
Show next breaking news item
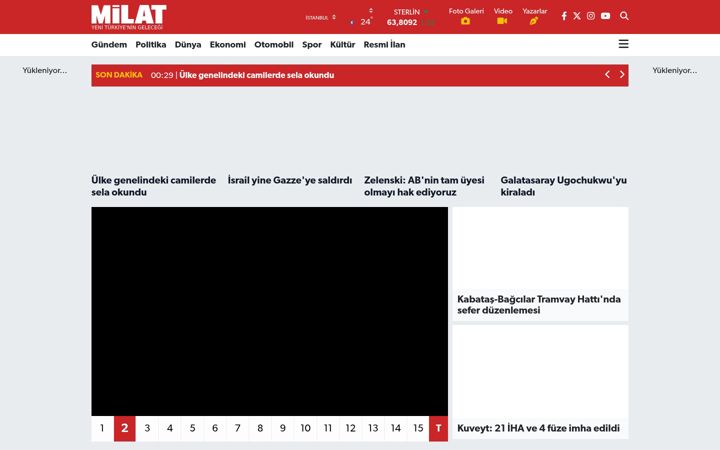(622, 74)
